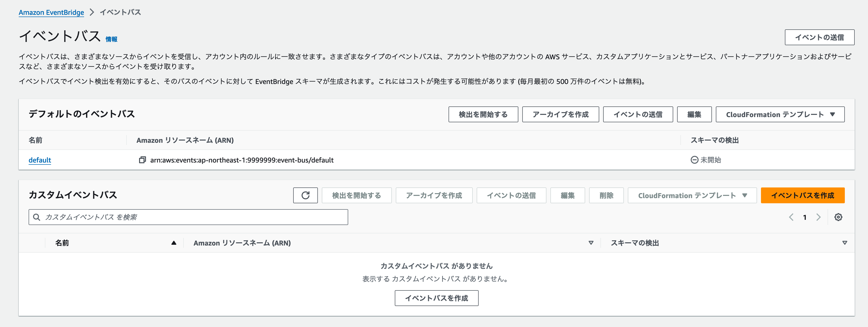
Task: Open the default event bus details link
Action: click(x=39, y=160)
